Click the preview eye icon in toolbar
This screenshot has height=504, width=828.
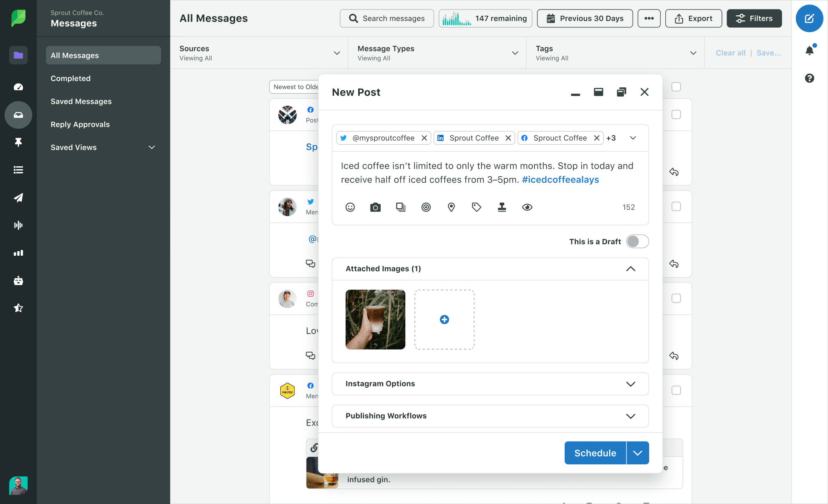pyautogui.click(x=526, y=207)
